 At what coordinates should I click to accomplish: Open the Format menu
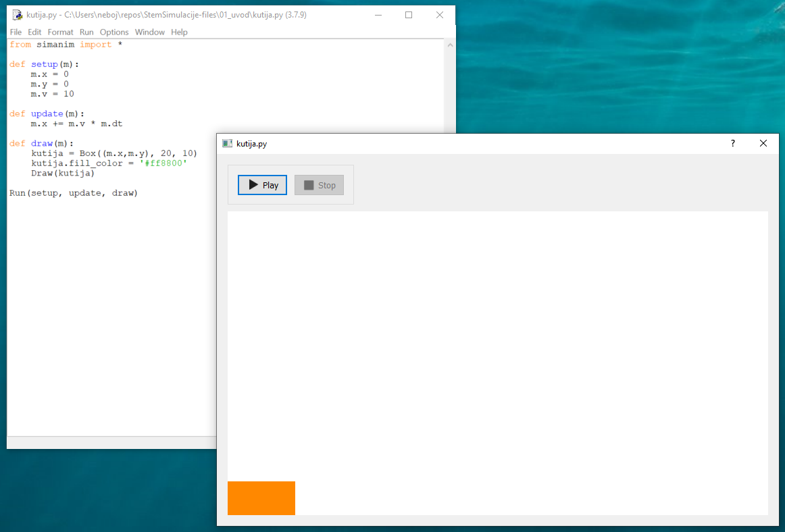(60, 32)
